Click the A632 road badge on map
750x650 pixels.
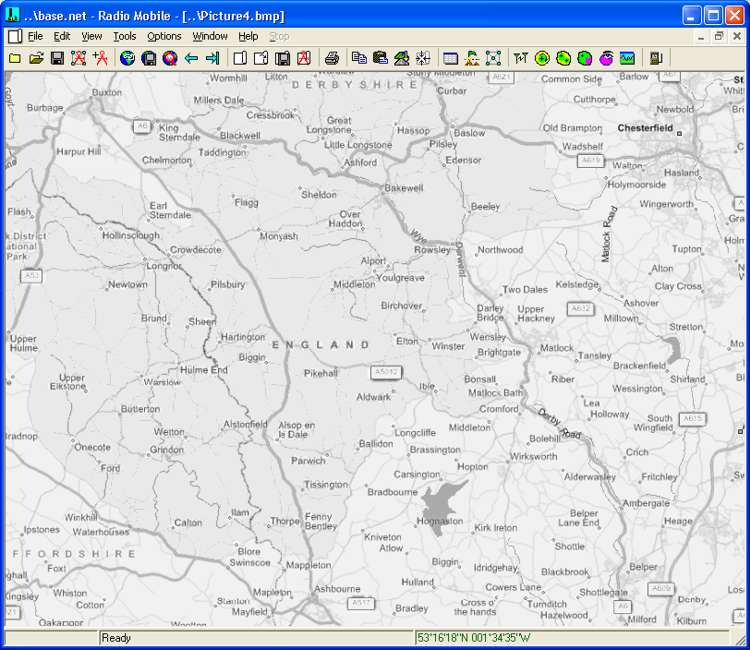(580, 309)
